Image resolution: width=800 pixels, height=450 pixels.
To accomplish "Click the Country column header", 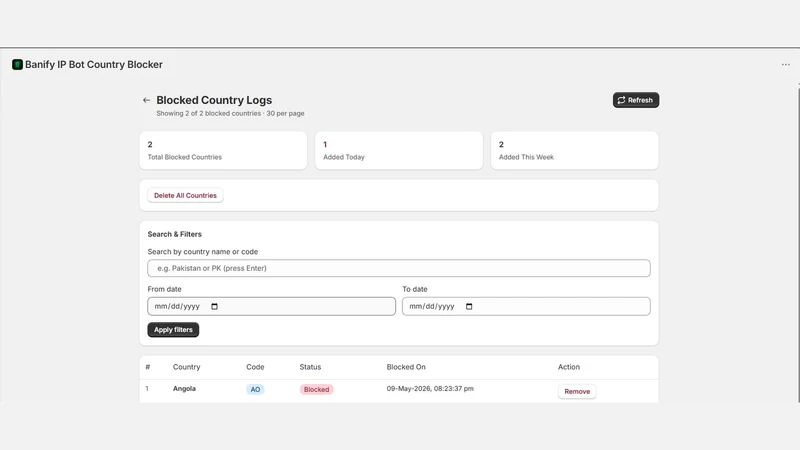I will click(x=186, y=367).
